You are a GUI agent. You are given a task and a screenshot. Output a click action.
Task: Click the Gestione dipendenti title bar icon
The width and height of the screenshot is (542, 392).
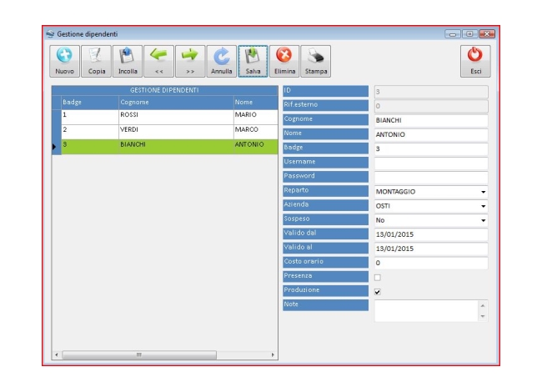(x=51, y=34)
